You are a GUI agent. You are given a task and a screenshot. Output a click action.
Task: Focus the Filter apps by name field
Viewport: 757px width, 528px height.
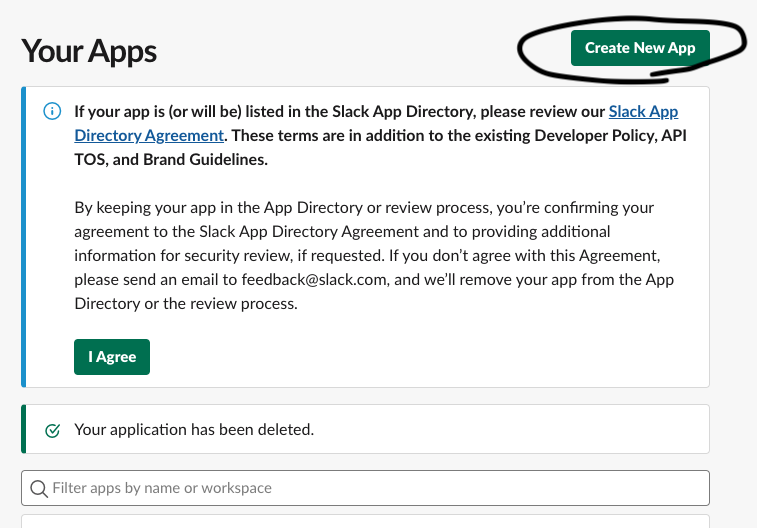tap(365, 488)
